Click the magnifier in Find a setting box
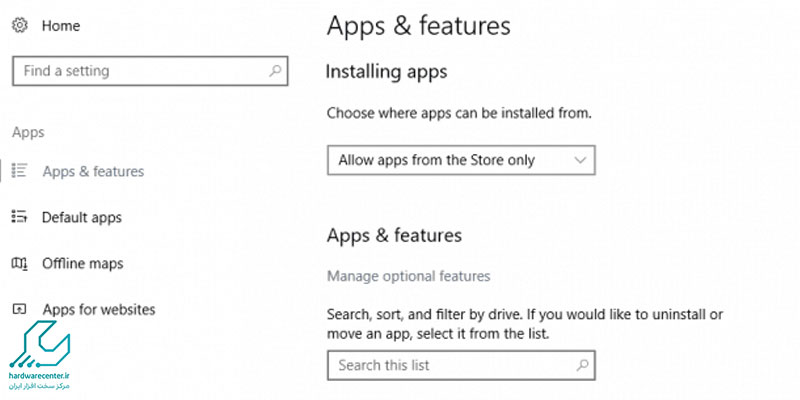Screen dimensions: 800x400 pyautogui.click(x=275, y=70)
